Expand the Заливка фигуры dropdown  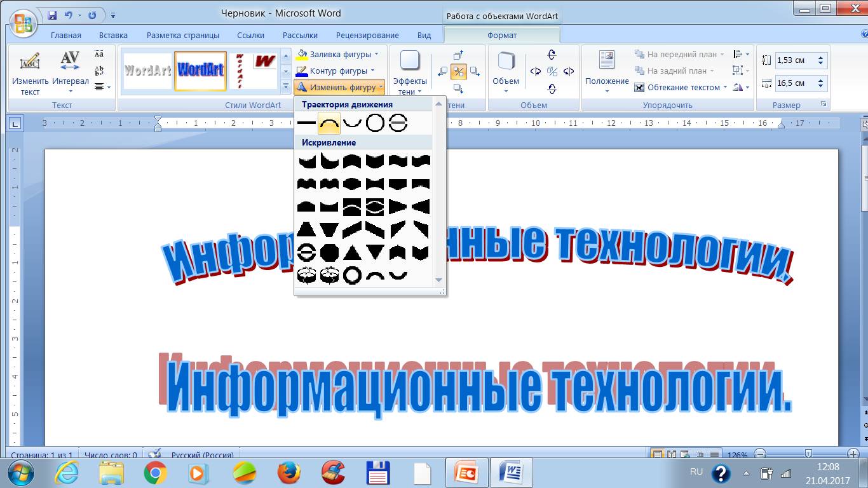click(376, 55)
